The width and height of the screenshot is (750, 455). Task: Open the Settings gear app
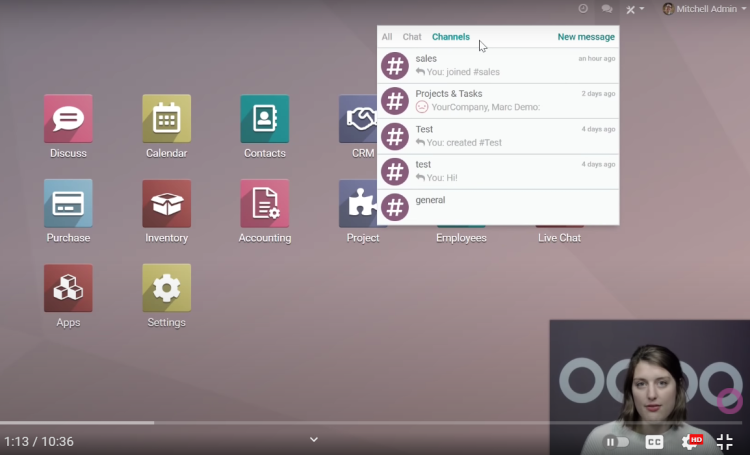click(166, 288)
